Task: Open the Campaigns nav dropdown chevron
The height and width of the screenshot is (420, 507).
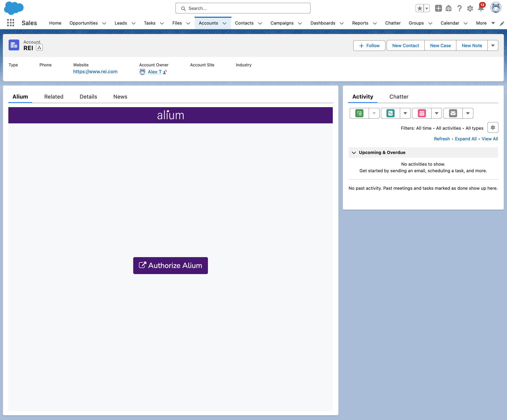Action: click(300, 23)
